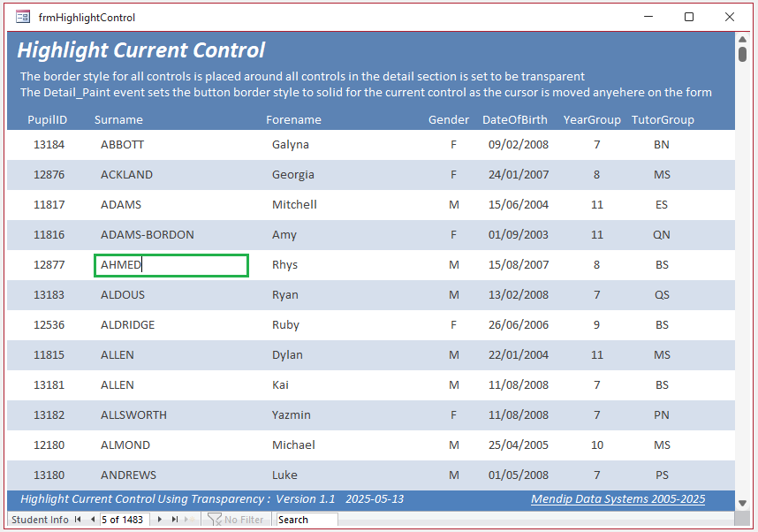Click the form icon in the title bar

[23, 17]
